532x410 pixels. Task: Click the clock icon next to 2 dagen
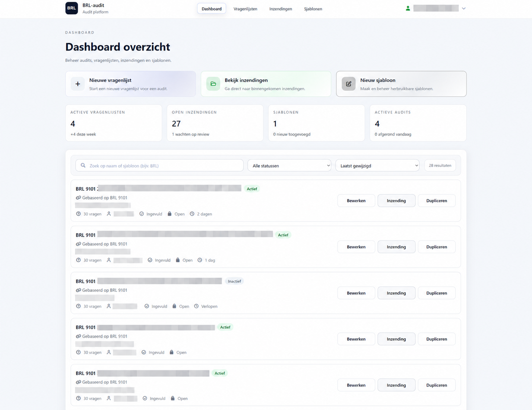192,214
